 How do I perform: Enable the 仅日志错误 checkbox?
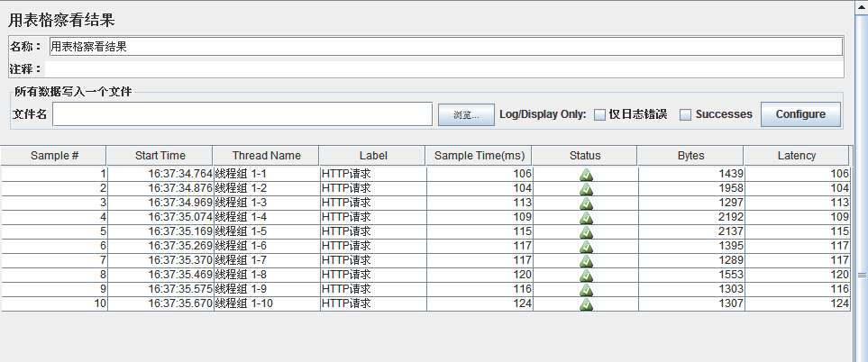pyautogui.click(x=599, y=114)
